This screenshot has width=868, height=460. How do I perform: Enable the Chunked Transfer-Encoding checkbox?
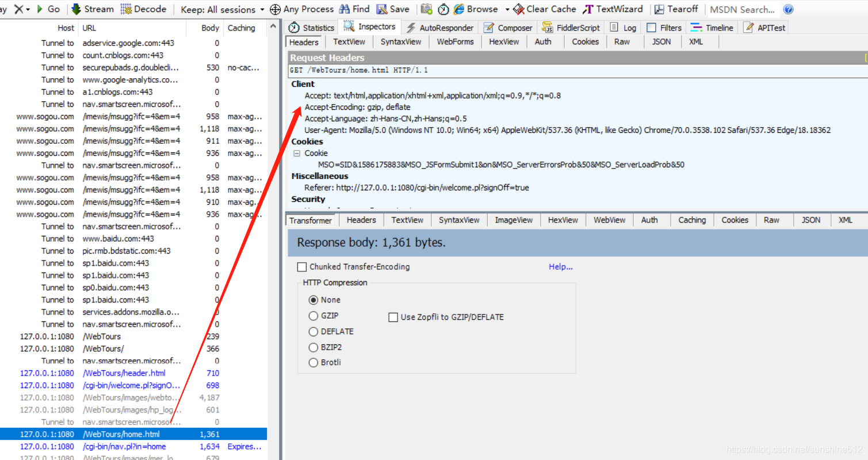click(302, 267)
